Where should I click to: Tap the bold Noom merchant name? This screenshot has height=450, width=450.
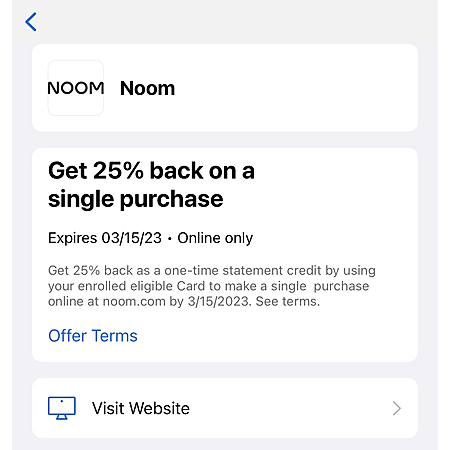(x=147, y=88)
